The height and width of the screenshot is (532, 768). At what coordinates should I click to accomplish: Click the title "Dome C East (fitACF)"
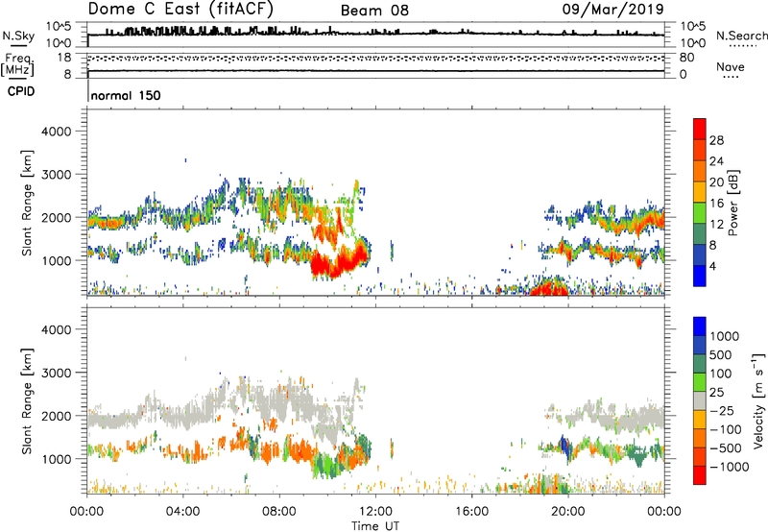(180, 9)
